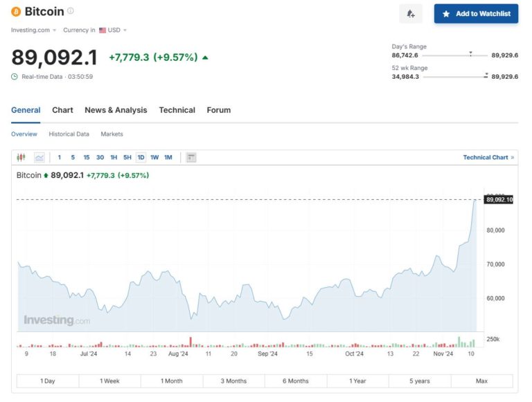Click the 89,092.10 price label on chart
The height and width of the screenshot is (402, 532).
coord(499,200)
